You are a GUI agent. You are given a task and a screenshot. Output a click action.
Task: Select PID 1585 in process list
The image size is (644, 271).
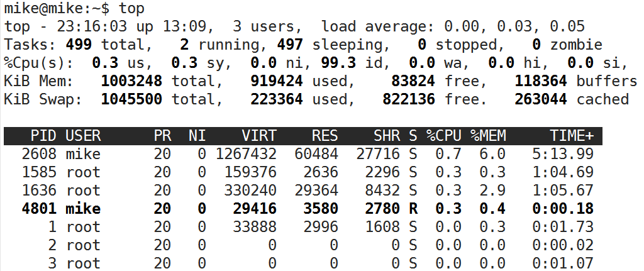39,172
